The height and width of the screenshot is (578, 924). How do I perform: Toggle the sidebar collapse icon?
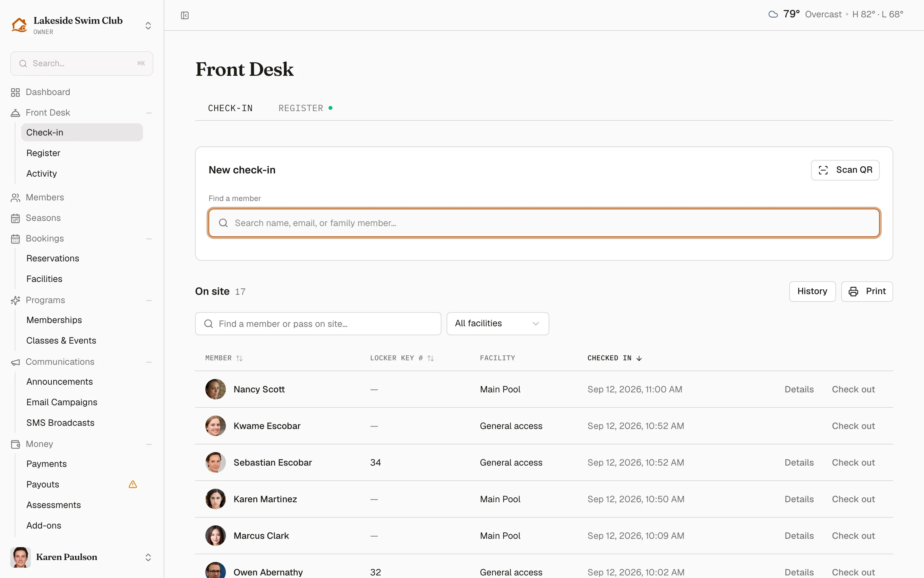tap(185, 15)
